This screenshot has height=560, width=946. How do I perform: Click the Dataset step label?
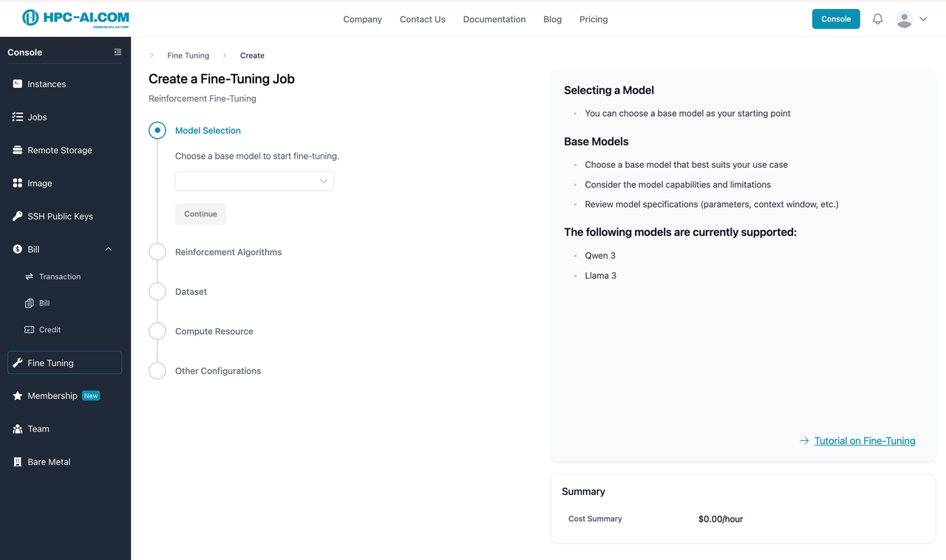coord(191,292)
